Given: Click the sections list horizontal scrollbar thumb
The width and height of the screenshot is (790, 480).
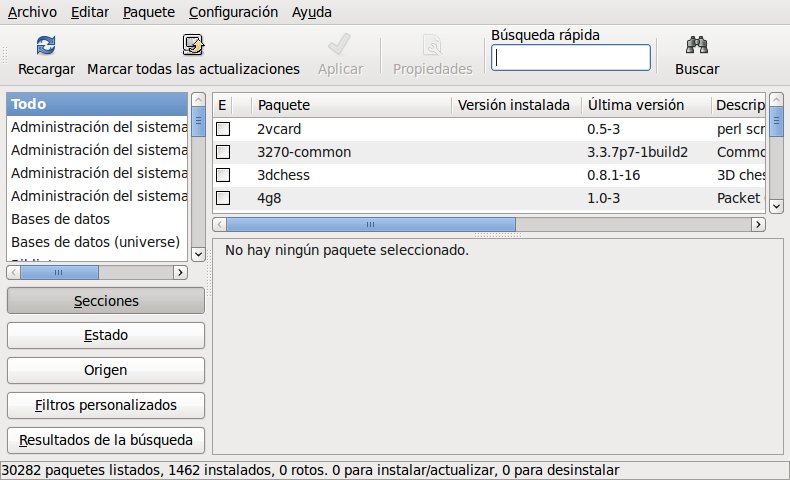Looking at the screenshot, I should point(59,272).
